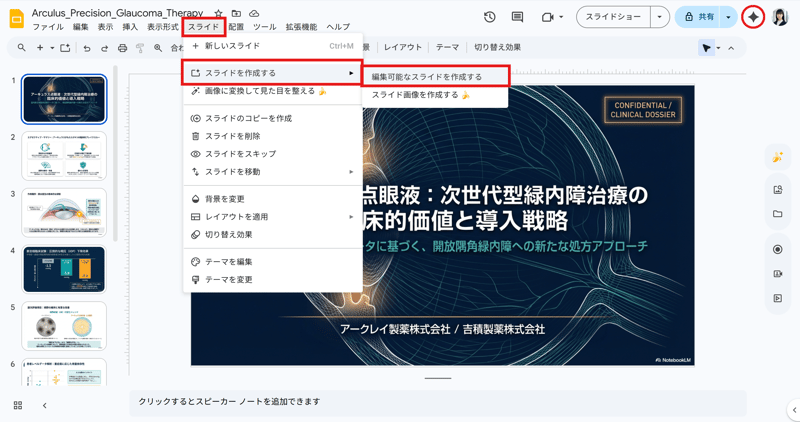Open the 編集 menu
The height and width of the screenshot is (422, 800).
(81, 27)
